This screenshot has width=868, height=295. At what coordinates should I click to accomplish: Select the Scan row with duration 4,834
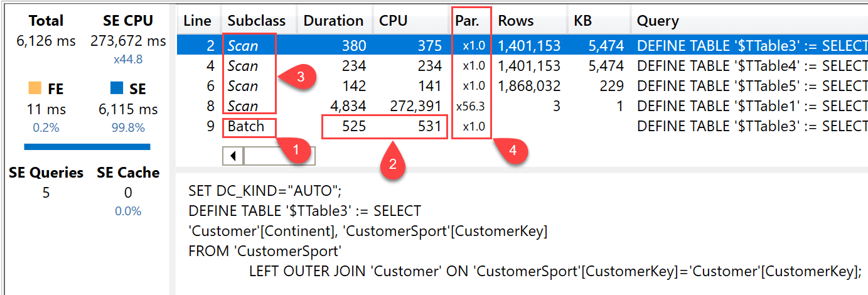[x=522, y=106]
